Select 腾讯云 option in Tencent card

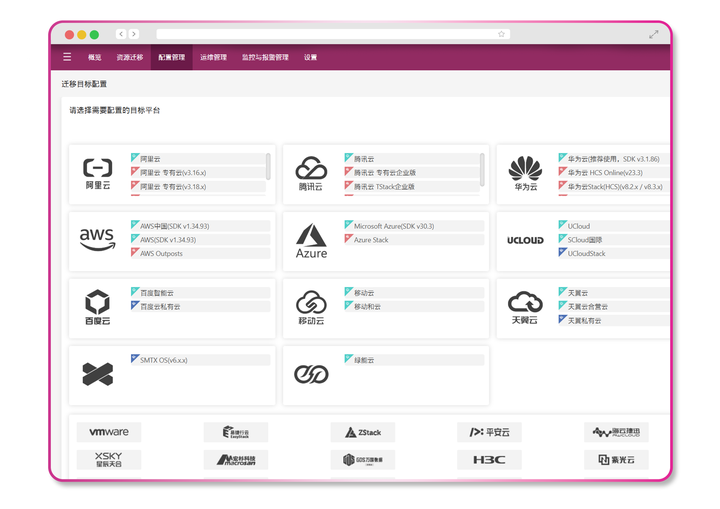(412, 158)
